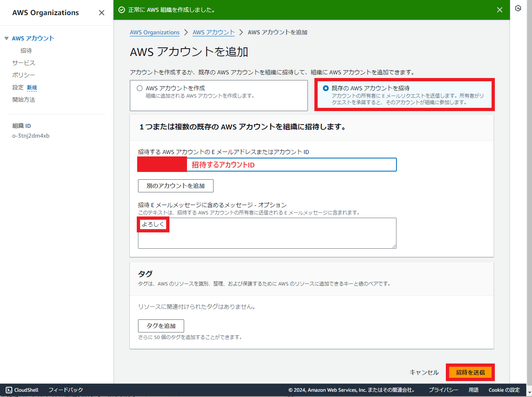Click the text さらに 50 個のタグを追加することができます。
532x397 pixels.
tap(190, 337)
